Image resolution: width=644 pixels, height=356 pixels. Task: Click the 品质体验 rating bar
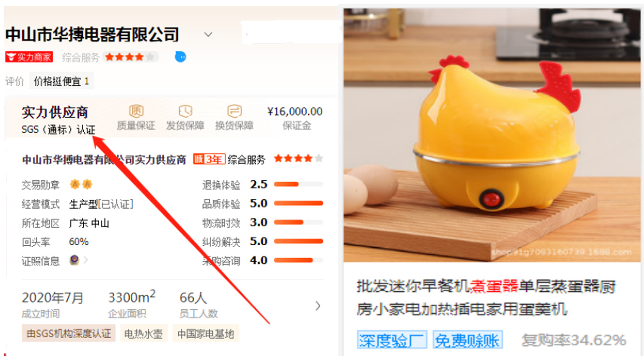tap(299, 203)
